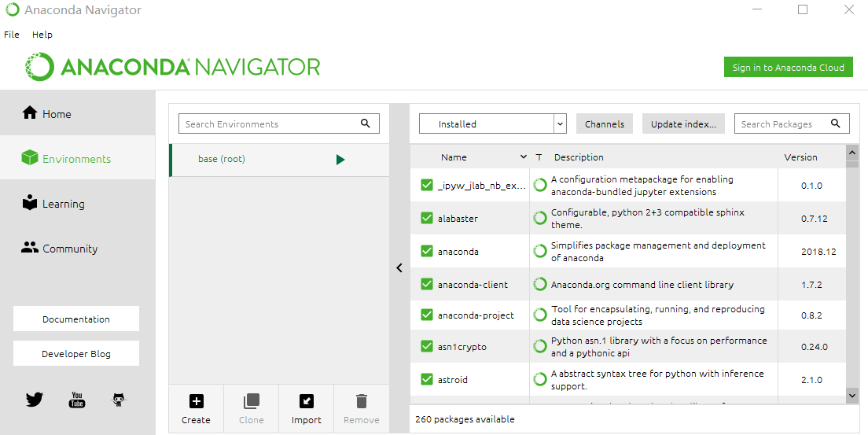Click the Name column sort arrow

click(x=523, y=157)
